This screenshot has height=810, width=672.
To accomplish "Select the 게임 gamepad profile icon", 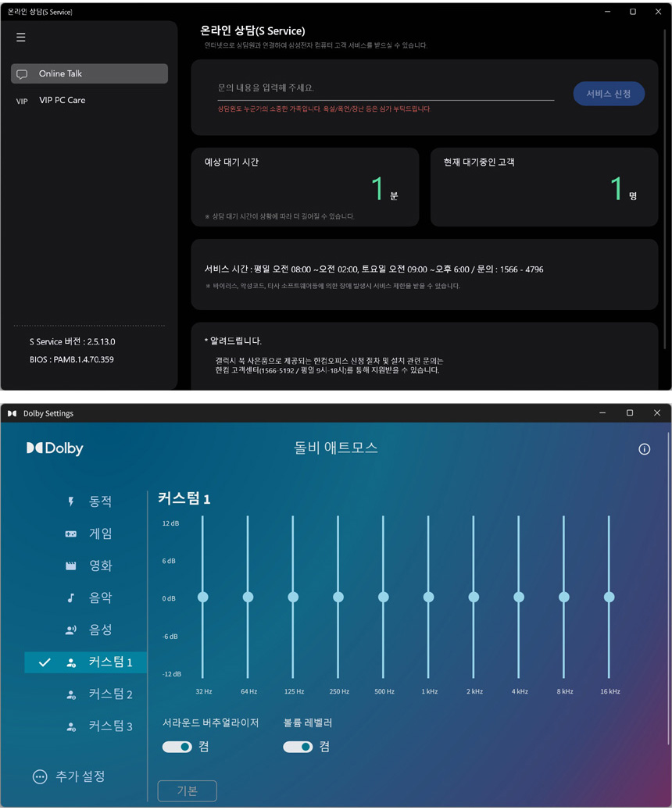I will pos(71,533).
